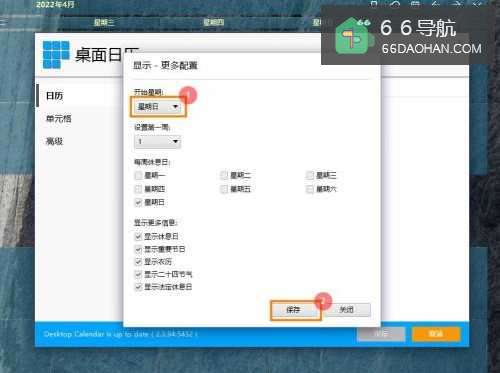
Task: Open the 开始星期 dropdown showing 星期日
Action: pos(157,107)
